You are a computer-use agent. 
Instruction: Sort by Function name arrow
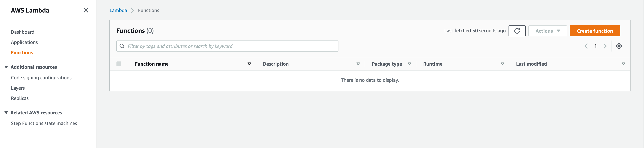[x=249, y=64]
